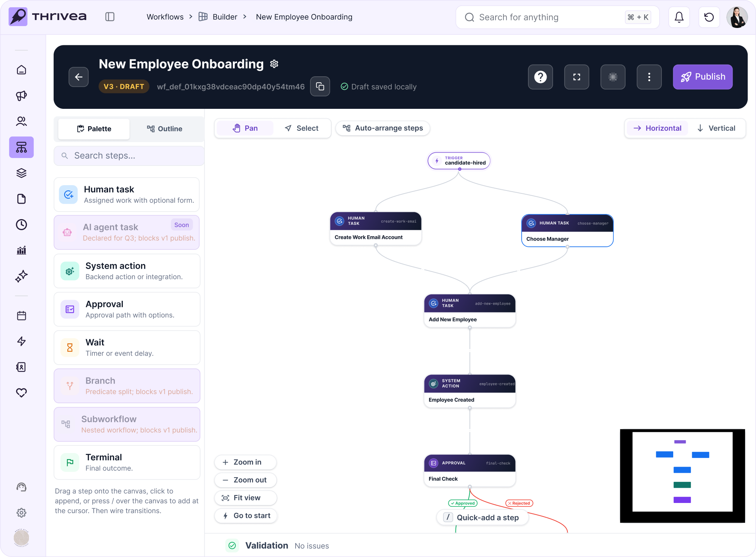Click the Thrivea logo icon
This screenshot has height=557, width=756.
pyautogui.click(x=18, y=17)
